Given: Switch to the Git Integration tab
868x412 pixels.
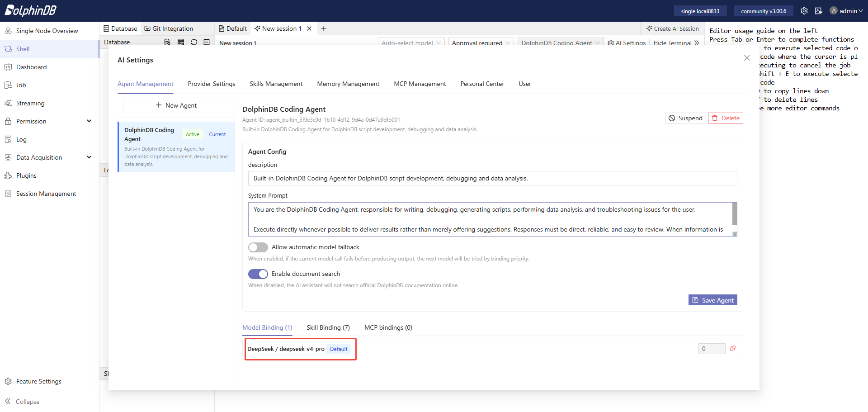Looking at the screenshot, I should [x=169, y=28].
